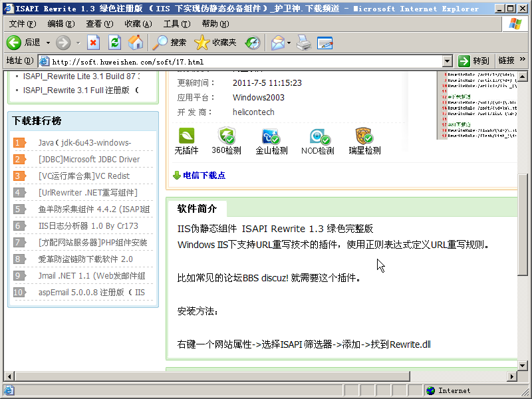The height and width of the screenshot is (399, 532).
Task: Open the 工具(T) menu
Action: point(177,24)
